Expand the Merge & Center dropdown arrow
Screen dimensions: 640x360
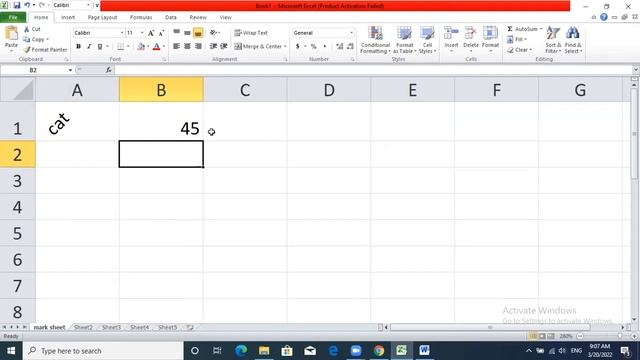click(x=285, y=47)
